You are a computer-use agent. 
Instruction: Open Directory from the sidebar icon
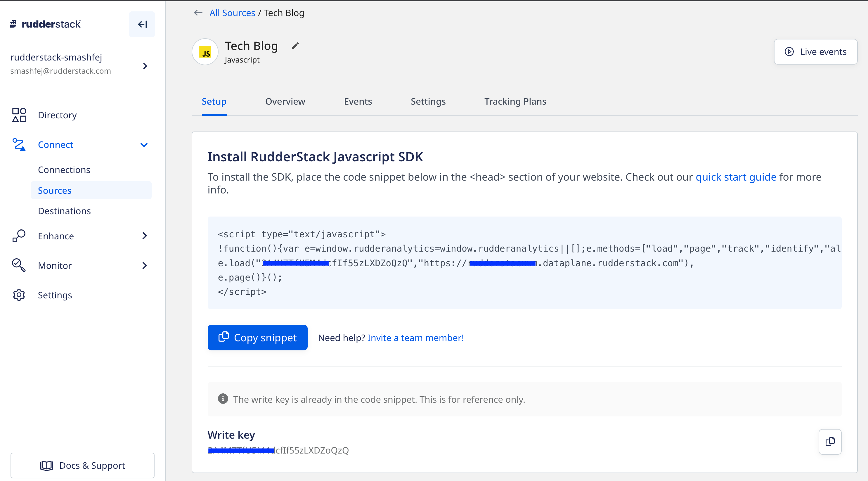pos(19,115)
